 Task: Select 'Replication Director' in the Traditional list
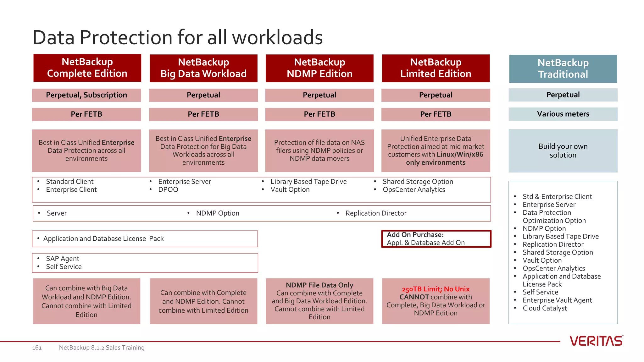coord(553,244)
